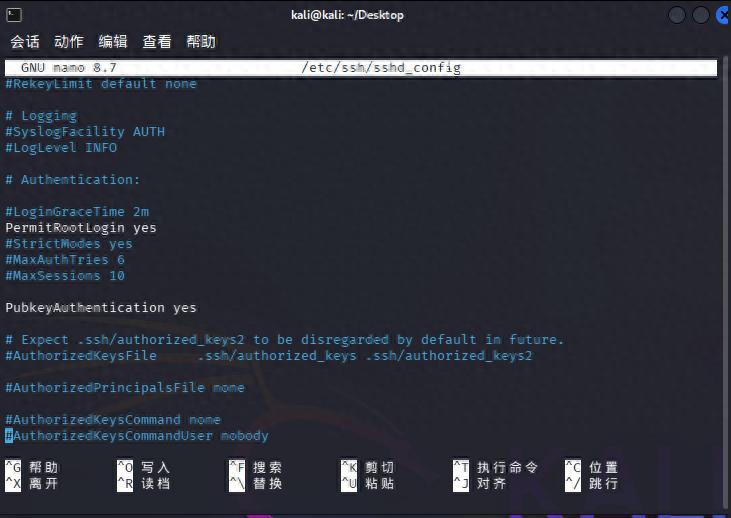Click the # Expect .ssh/authorized_keys2 comment line
This screenshot has height=518, width=731.
284,340
